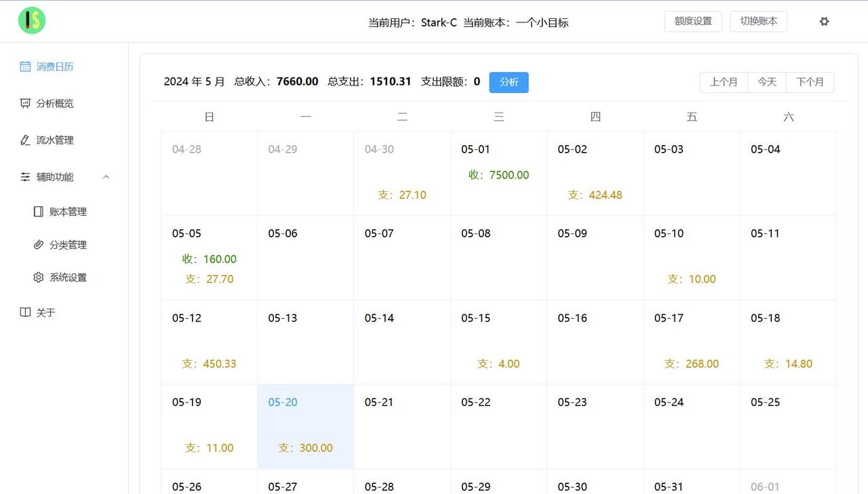Screen dimensions: 868x494
Task: Click the expense entry 支：450.33
Action: click(x=210, y=364)
